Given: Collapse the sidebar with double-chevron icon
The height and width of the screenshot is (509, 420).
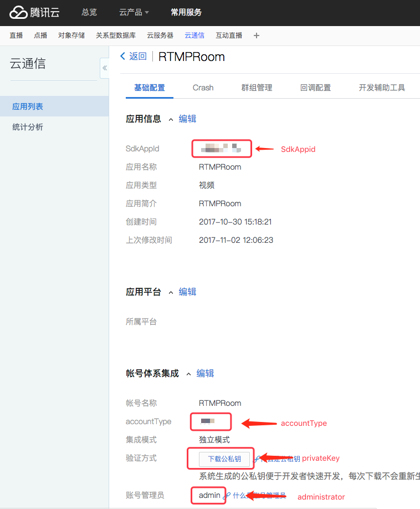Looking at the screenshot, I should pos(104,68).
